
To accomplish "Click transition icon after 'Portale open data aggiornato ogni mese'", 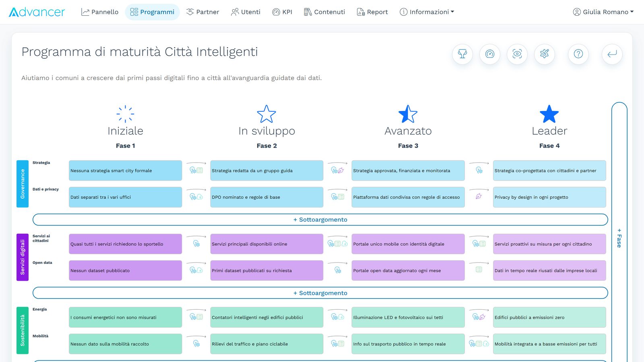I will tap(479, 269).
